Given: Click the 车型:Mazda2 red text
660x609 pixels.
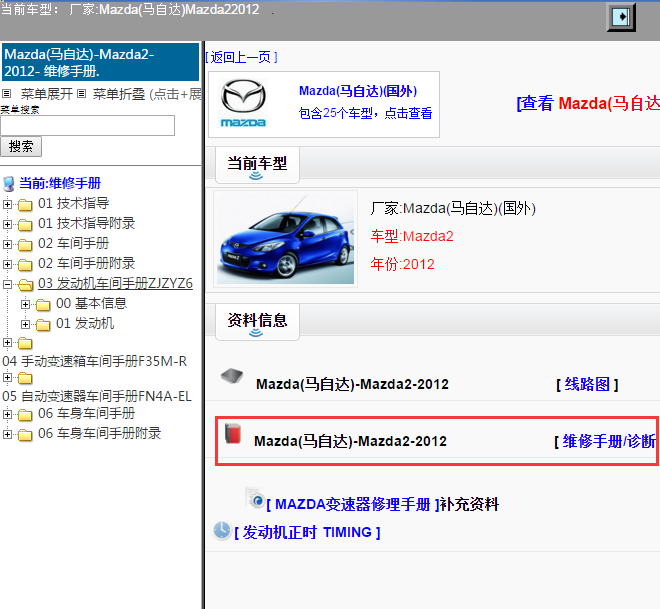Looking at the screenshot, I should 412,237.
